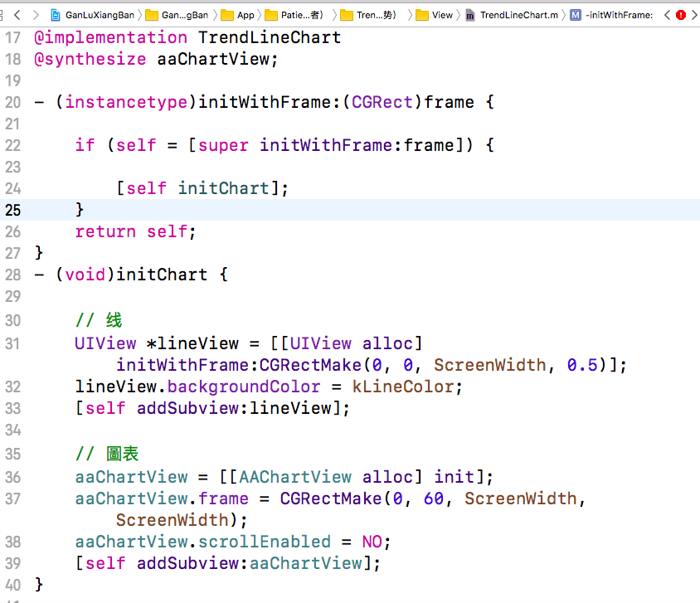
Task: Click the GanLuXiangBan project document icon
Action: [55, 12]
